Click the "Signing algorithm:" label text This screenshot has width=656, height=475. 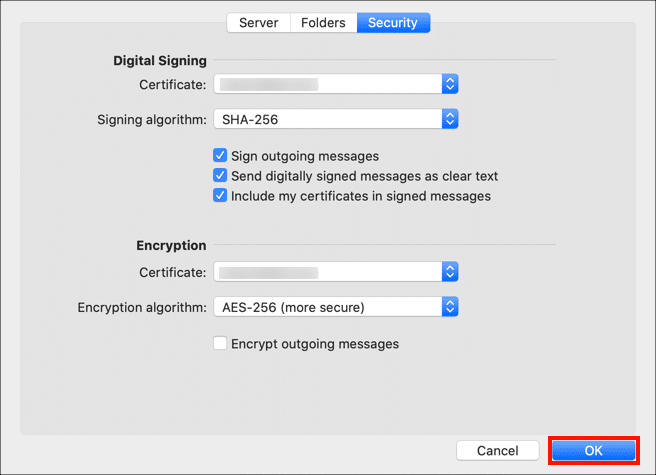[152, 120]
